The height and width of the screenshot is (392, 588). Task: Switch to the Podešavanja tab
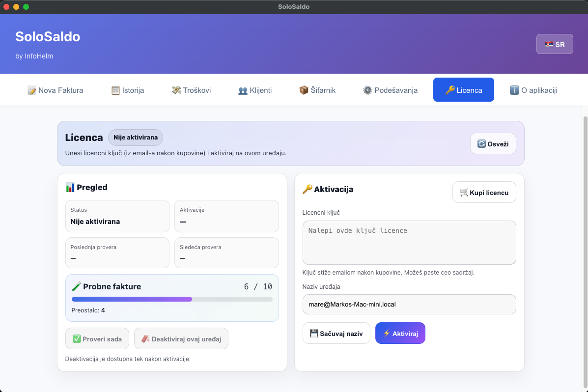point(390,90)
